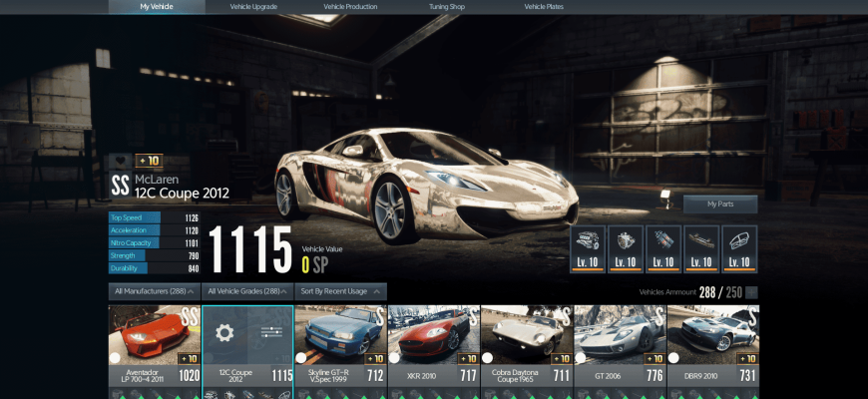Viewport: 868px width, 399px height.
Task: Click the My Parts button
Action: 720,204
